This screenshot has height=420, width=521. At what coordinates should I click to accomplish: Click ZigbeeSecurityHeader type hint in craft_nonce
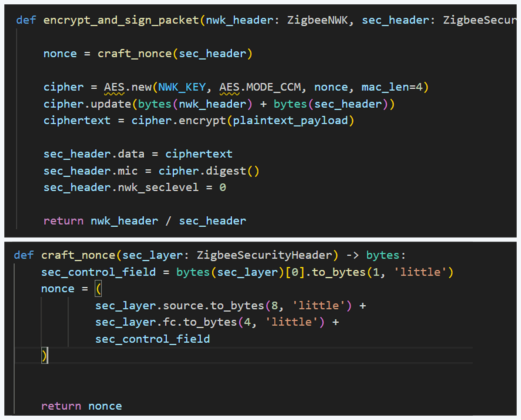click(265, 255)
